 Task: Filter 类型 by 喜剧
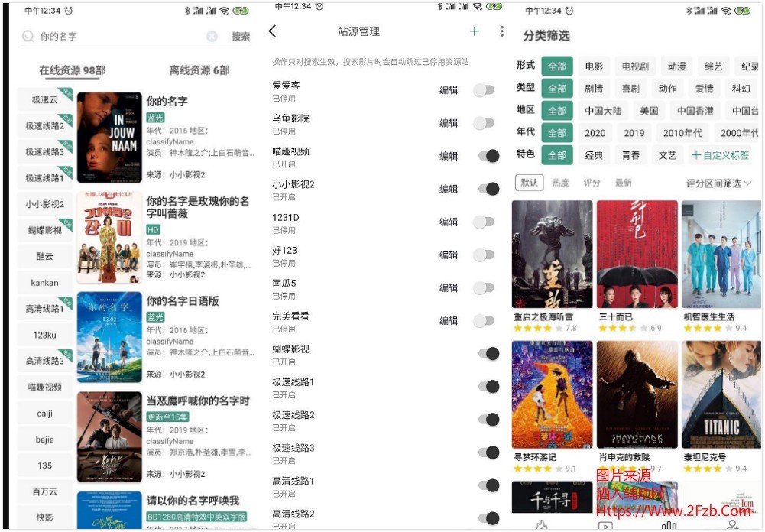coord(630,89)
